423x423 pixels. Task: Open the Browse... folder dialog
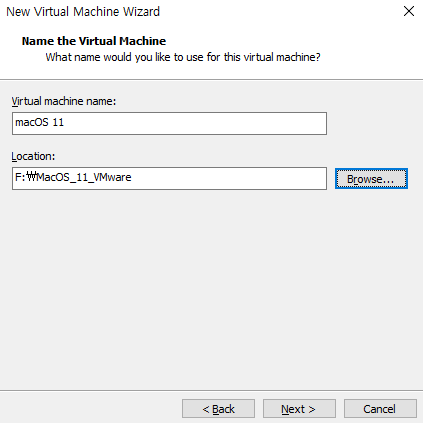point(371,179)
